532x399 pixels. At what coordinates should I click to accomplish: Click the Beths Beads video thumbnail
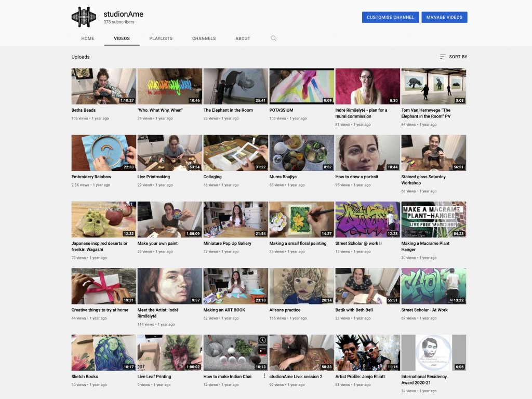[103, 86]
